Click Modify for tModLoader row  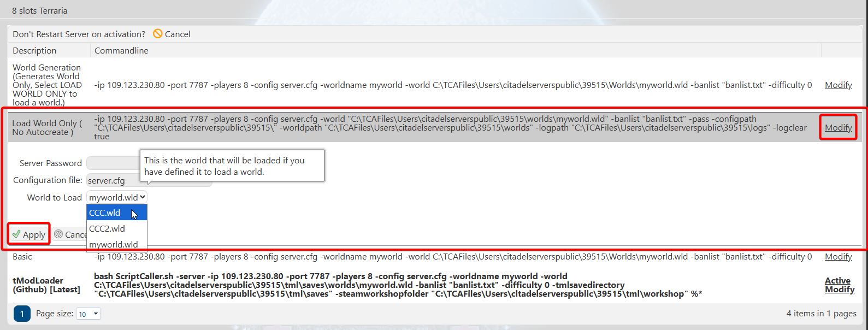click(839, 290)
